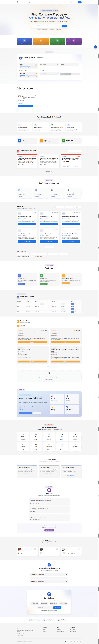Viewport: 99px width, 644px height.
Task: Click the purple Community section icon
Action: pyautogui.click(x=49, y=490)
